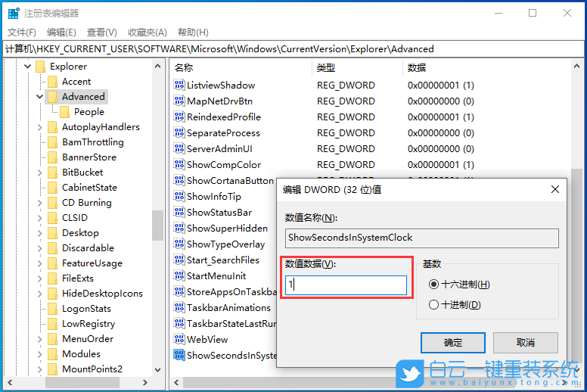Select the 十六进制(H) hexadecimal radio button
Image resolution: width=587 pixels, height=392 pixels.
433,285
